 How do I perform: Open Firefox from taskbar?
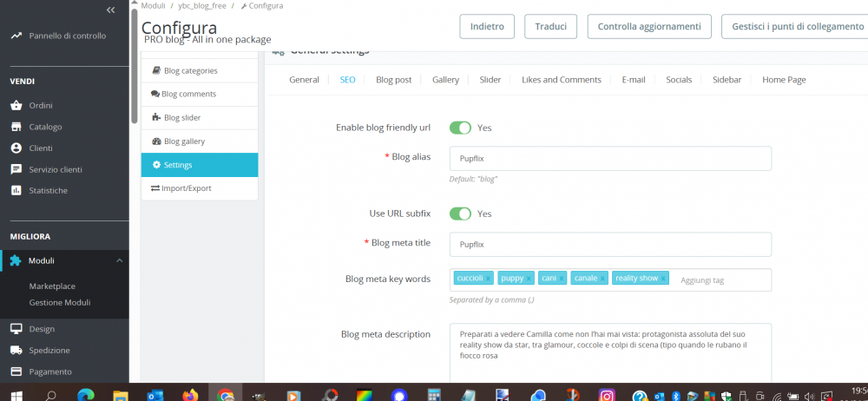[190, 395]
